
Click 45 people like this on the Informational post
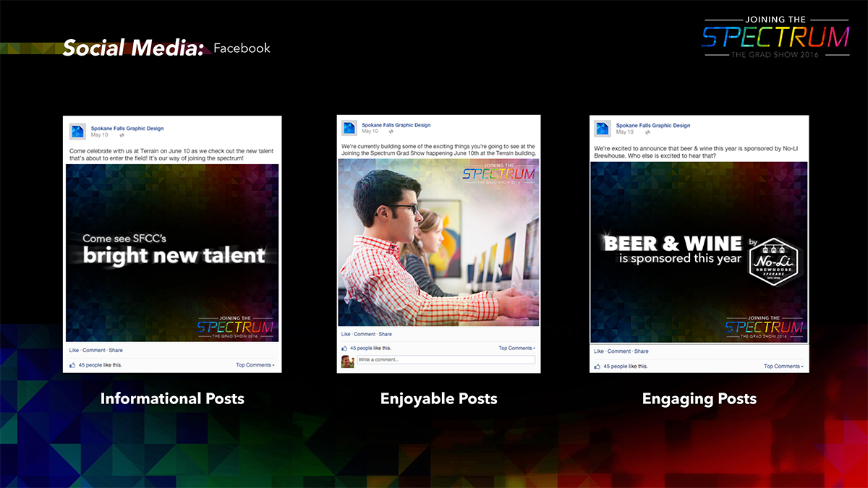[x=100, y=365]
